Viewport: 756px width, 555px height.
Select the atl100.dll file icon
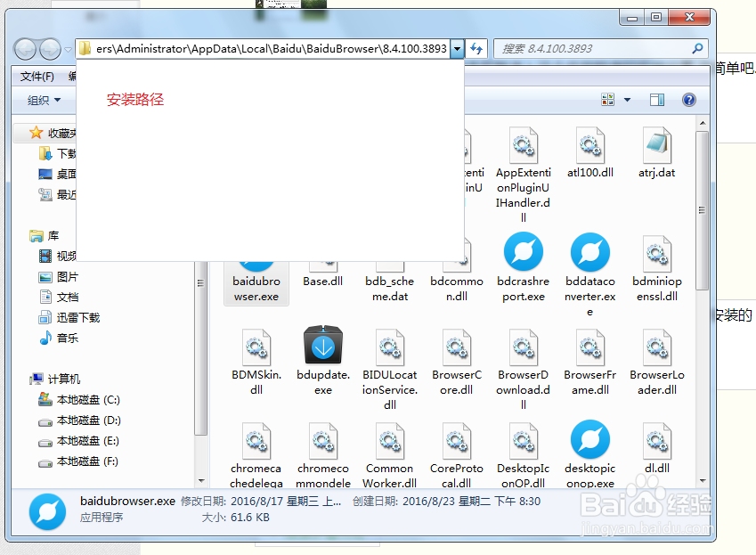point(590,145)
